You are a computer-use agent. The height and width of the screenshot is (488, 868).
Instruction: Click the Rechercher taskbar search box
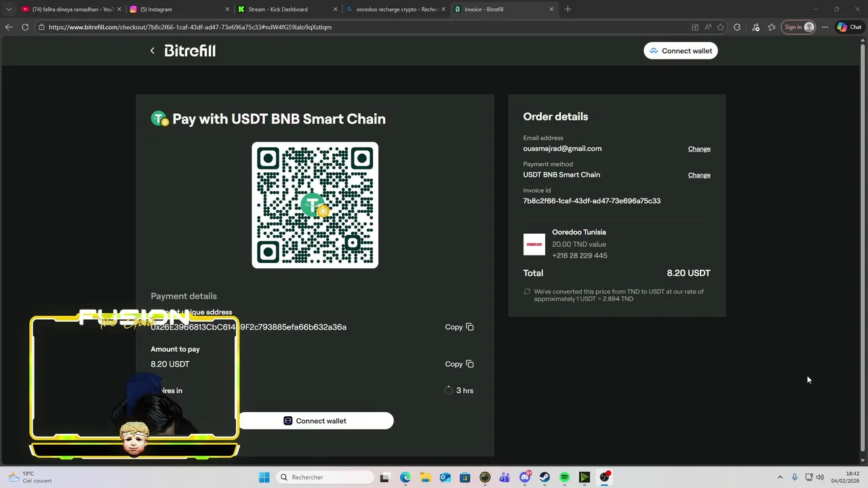point(325,477)
